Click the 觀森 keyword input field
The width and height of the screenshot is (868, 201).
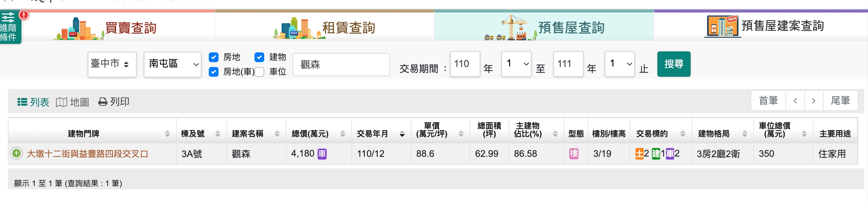point(341,64)
